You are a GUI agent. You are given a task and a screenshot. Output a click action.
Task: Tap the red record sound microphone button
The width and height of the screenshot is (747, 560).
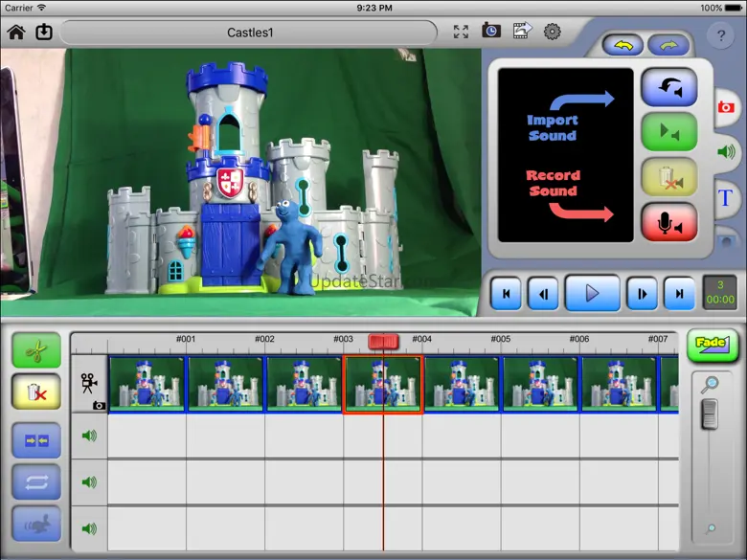(x=669, y=222)
